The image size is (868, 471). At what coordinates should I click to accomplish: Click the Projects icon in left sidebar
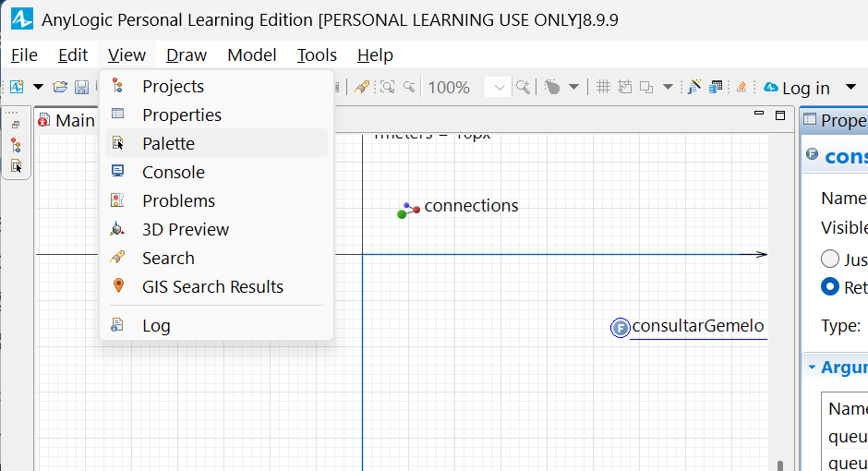[x=16, y=146]
